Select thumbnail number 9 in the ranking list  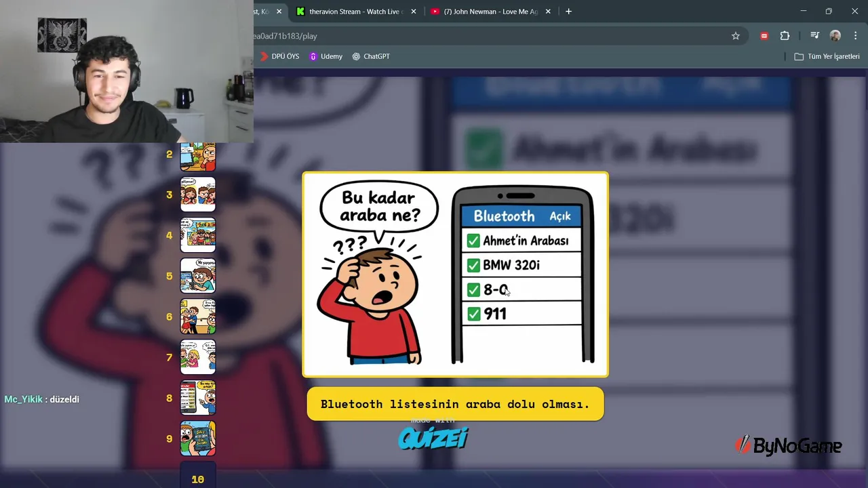click(x=197, y=439)
